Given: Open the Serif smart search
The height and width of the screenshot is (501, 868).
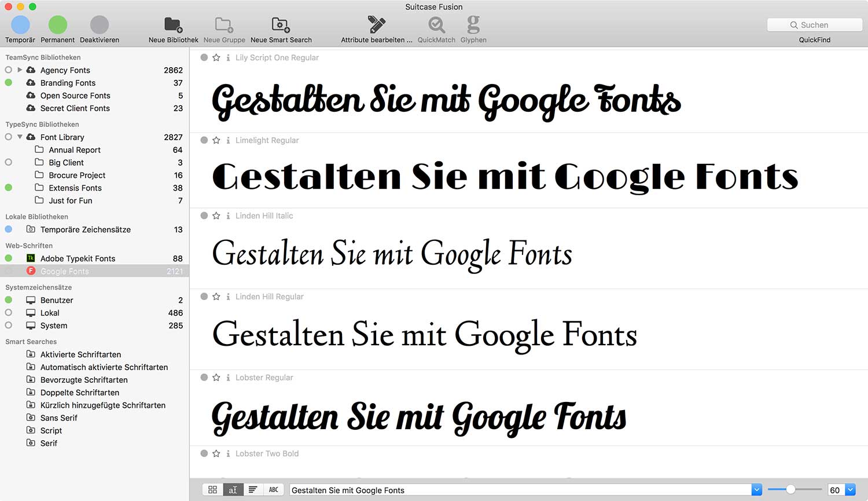Looking at the screenshot, I should click(49, 444).
